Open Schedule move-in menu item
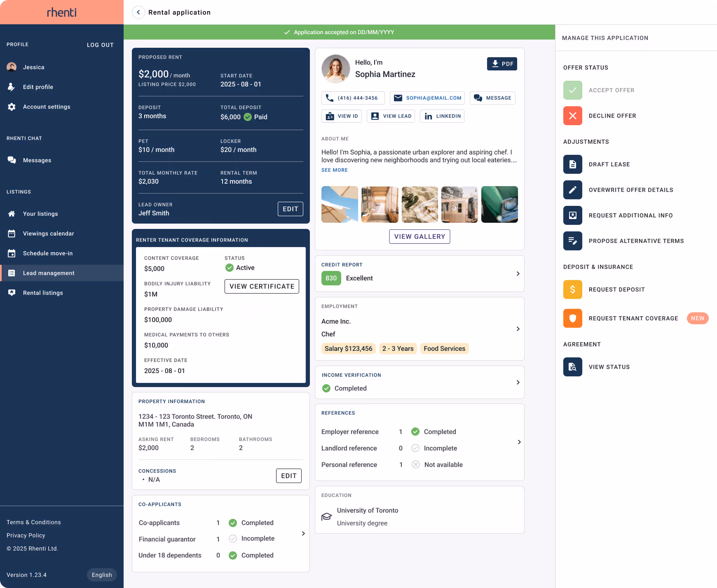Viewport: 717px width, 588px height. click(62, 253)
